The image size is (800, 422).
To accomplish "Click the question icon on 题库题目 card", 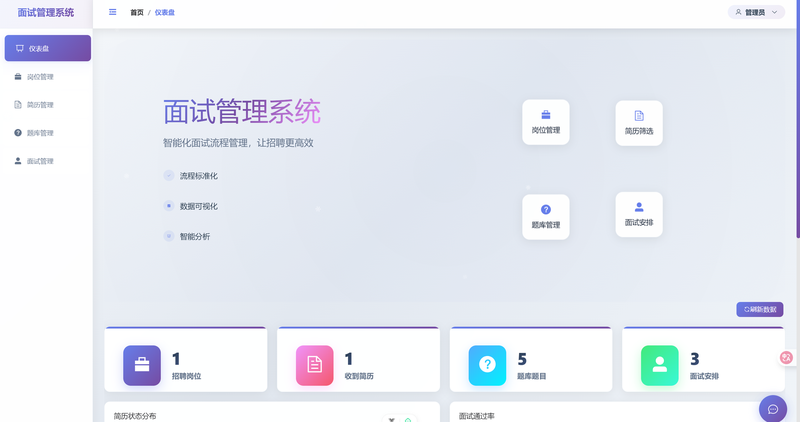I will 487,365.
